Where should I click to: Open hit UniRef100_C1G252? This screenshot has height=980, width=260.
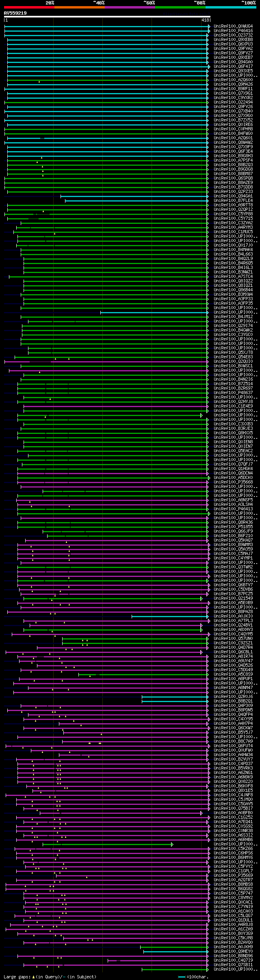pyautogui.click(x=233, y=817)
